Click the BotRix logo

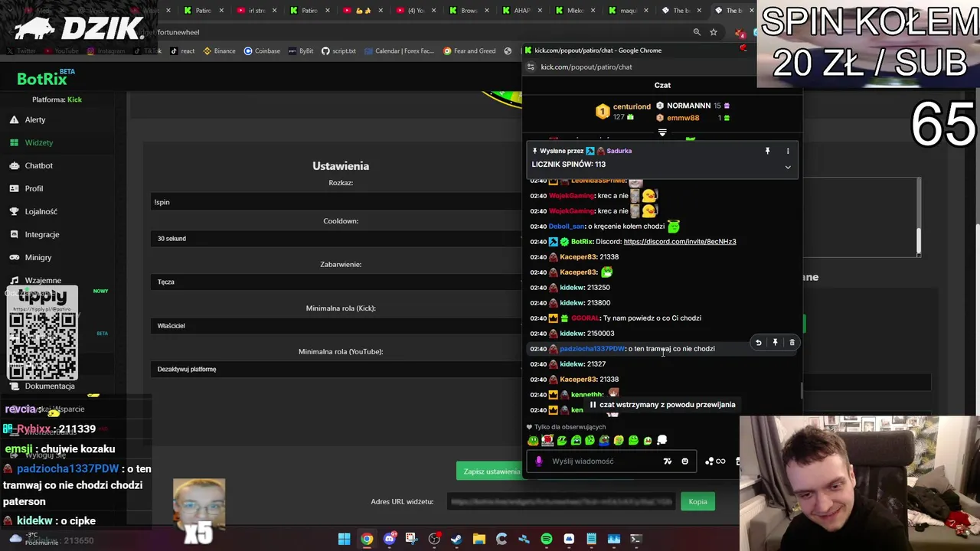point(46,79)
